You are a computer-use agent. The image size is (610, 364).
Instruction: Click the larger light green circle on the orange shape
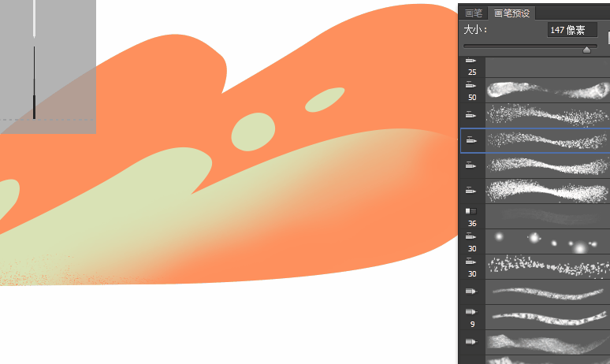click(x=253, y=132)
